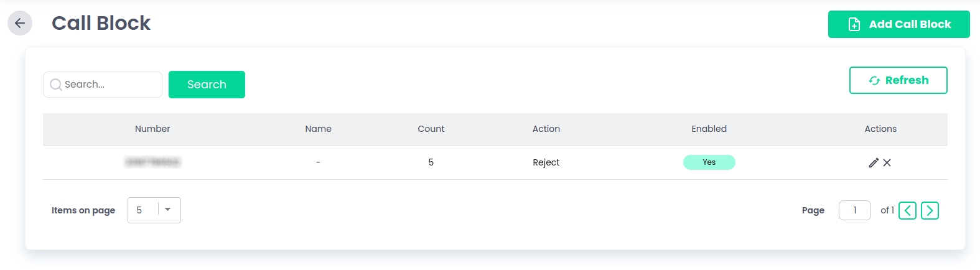Image resolution: width=980 pixels, height=270 pixels.
Task: Go back using the arrow icon
Action: (20, 24)
